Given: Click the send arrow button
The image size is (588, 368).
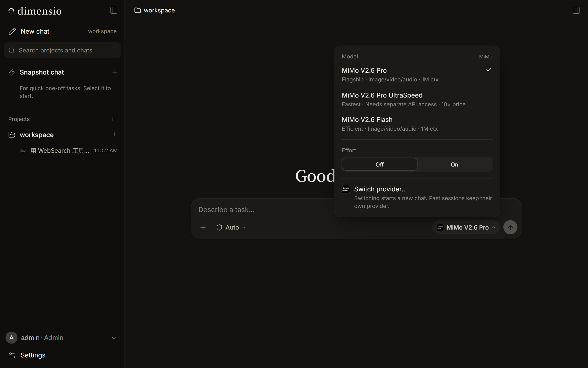Looking at the screenshot, I should 510,227.
